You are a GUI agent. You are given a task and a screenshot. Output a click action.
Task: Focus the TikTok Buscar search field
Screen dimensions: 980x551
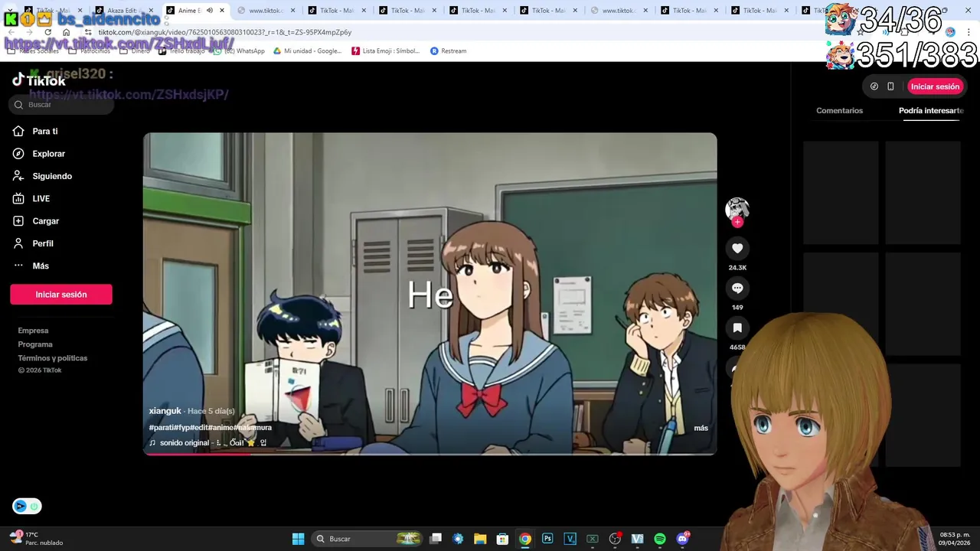[62, 105]
